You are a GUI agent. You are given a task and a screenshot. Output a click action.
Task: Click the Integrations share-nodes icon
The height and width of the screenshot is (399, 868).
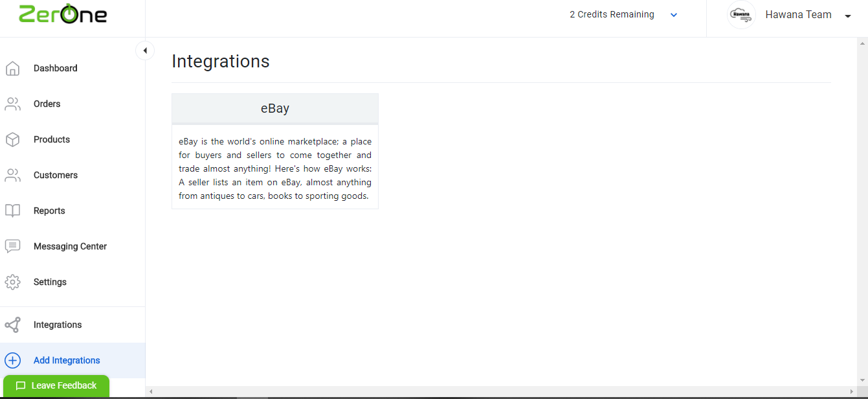[12, 325]
